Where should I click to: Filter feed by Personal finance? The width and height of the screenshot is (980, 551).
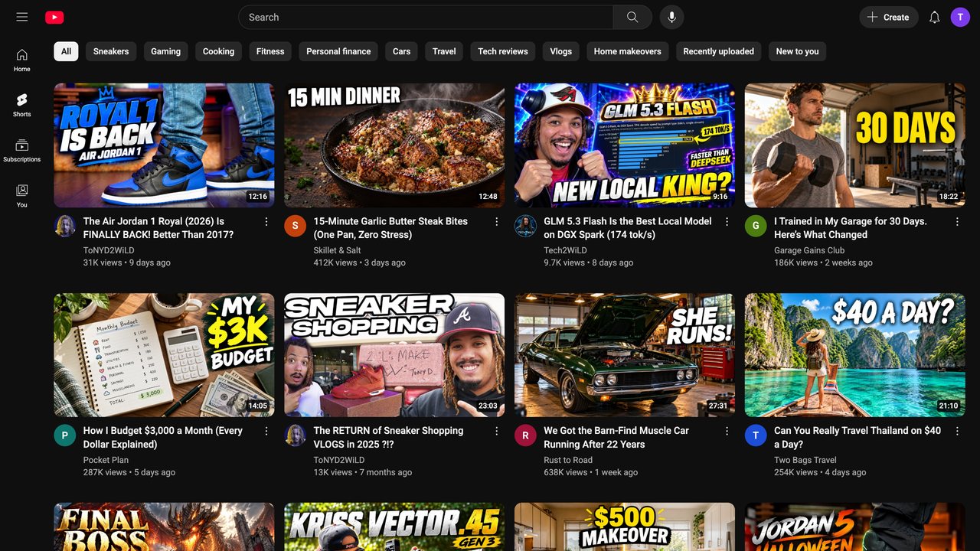coord(338,51)
